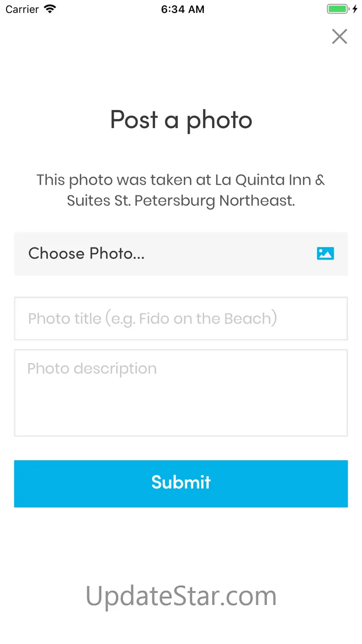Screen dimensions: 362x644
Task: Tap the 6:34 AM clock
Action: pyautogui.click(x=182, y=9)
